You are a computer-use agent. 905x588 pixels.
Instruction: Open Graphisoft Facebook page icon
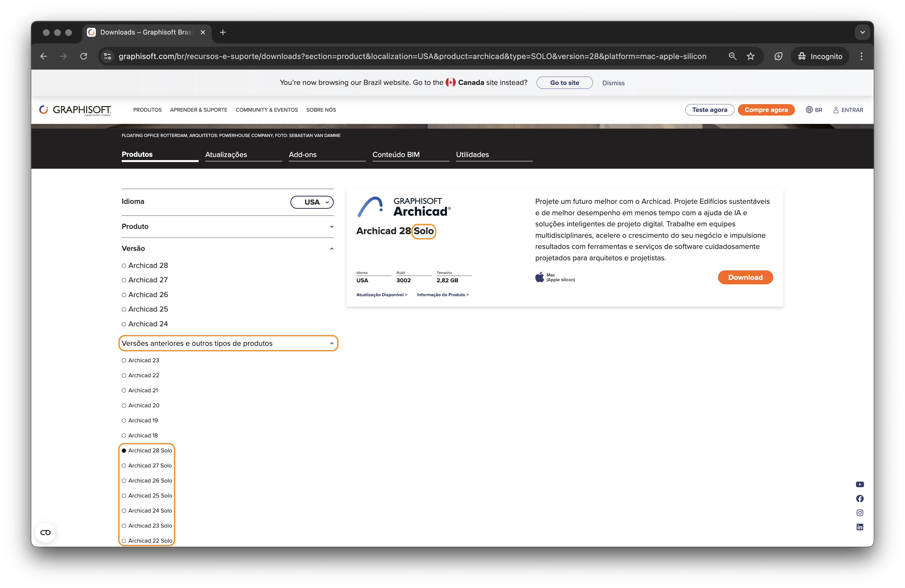(x=860, y=498)
